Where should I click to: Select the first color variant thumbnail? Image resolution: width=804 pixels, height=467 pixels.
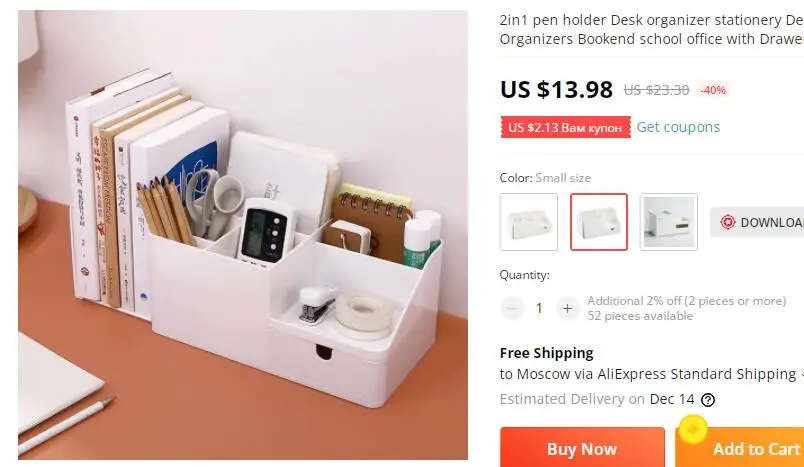coord(529,222)
